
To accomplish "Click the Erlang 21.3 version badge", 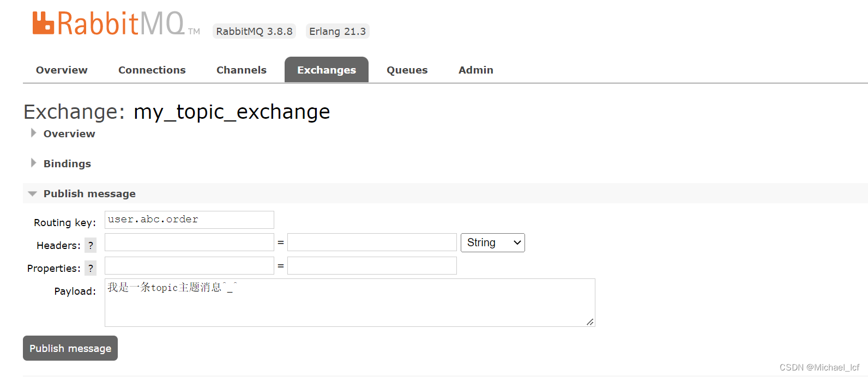I will click(337, 31).
